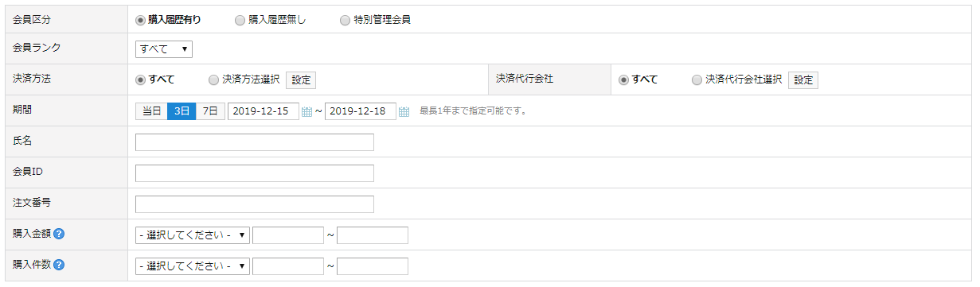
Task: Open calendar icon for end date
Action: click(x=404, y=111)
